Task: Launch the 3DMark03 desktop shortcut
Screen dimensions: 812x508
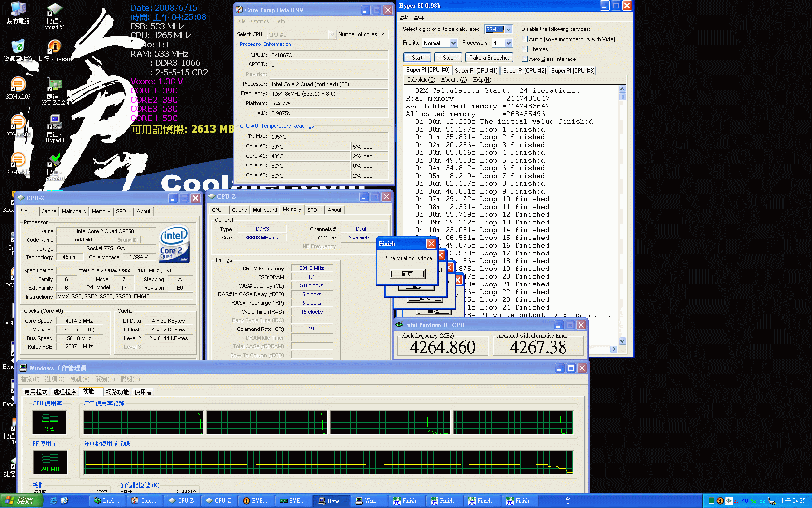Action: click(x=18, y=89)
